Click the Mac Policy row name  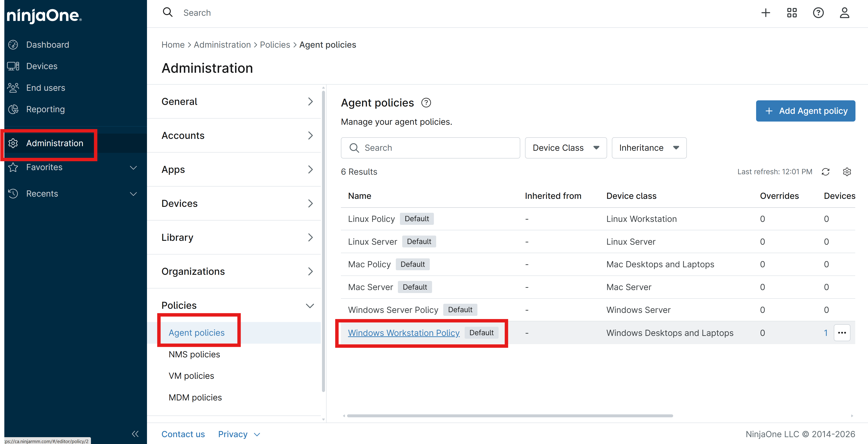click(x=369, y=264)
